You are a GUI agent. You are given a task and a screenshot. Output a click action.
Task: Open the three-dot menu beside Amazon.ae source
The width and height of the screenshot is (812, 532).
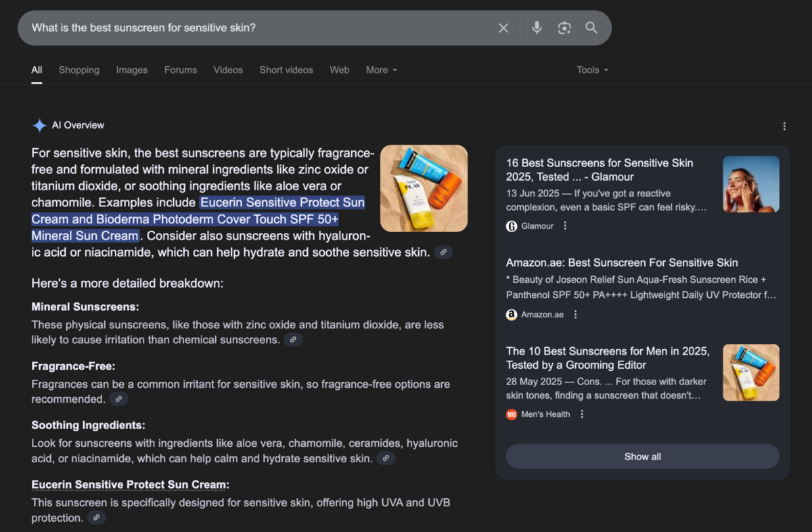click(x=576, y=315)
